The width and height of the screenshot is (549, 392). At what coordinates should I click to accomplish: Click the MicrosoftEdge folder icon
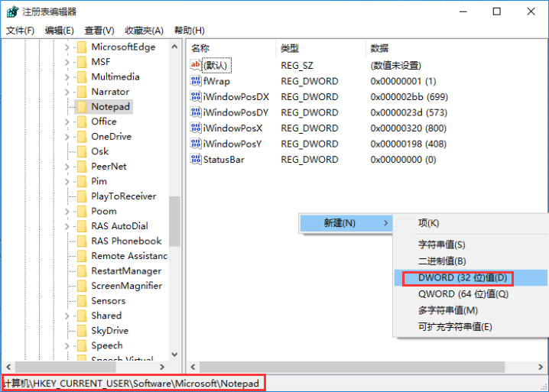[x=82, y=47]
